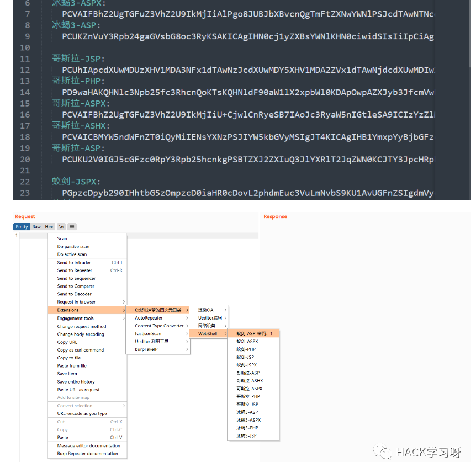Choose Send to Comparer
Viewport: 476px width, 473px height.
(87, 286)
